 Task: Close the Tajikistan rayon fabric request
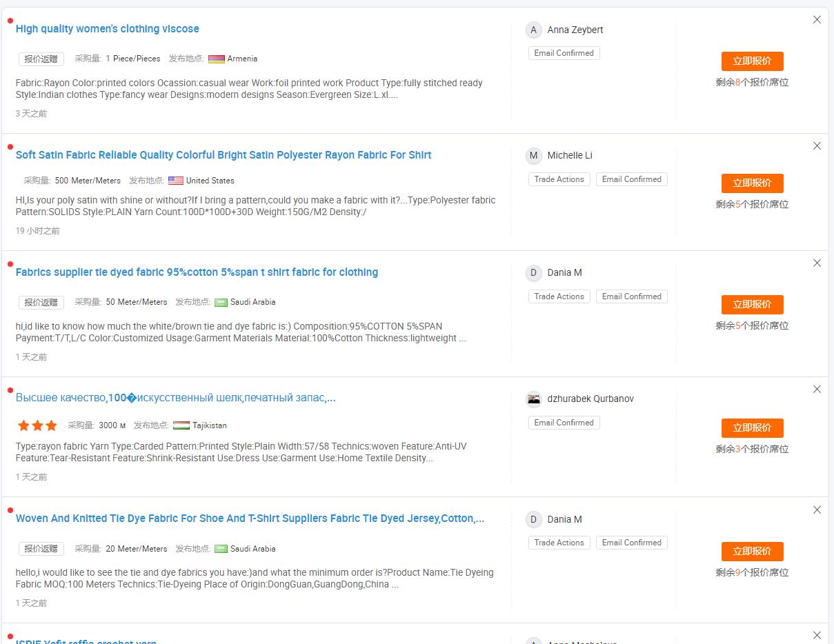coord(817,390)
